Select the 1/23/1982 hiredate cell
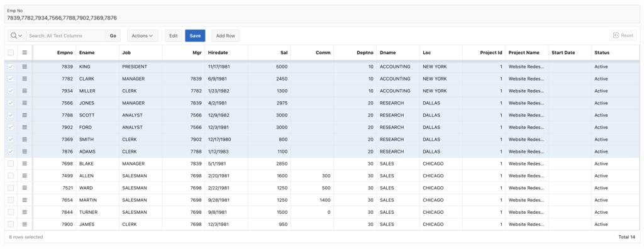The height and width of the screenshot is (249, 644). coord(226,91)
